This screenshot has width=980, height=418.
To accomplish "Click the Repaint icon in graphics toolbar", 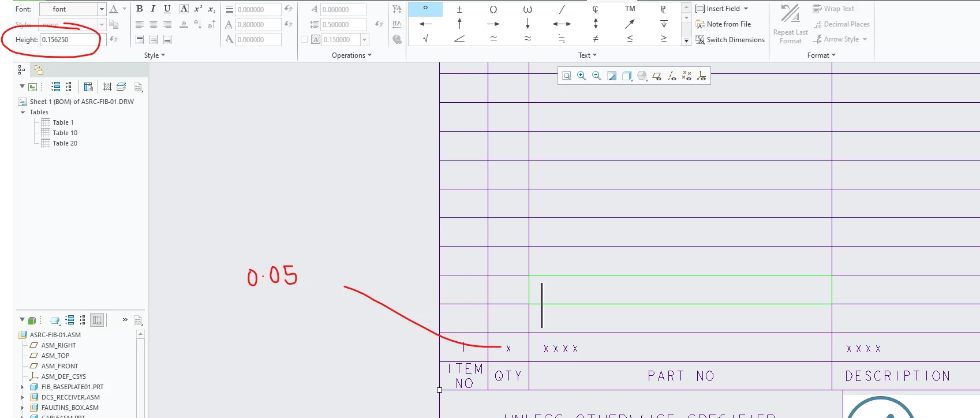I will [x=612, y=76].
